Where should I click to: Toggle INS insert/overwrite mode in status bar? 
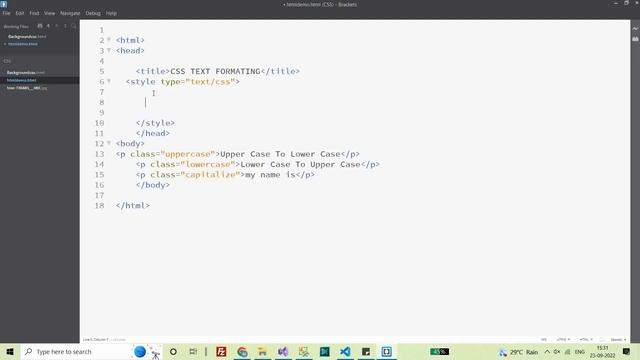pyautogui.click(x=544, y=340)
